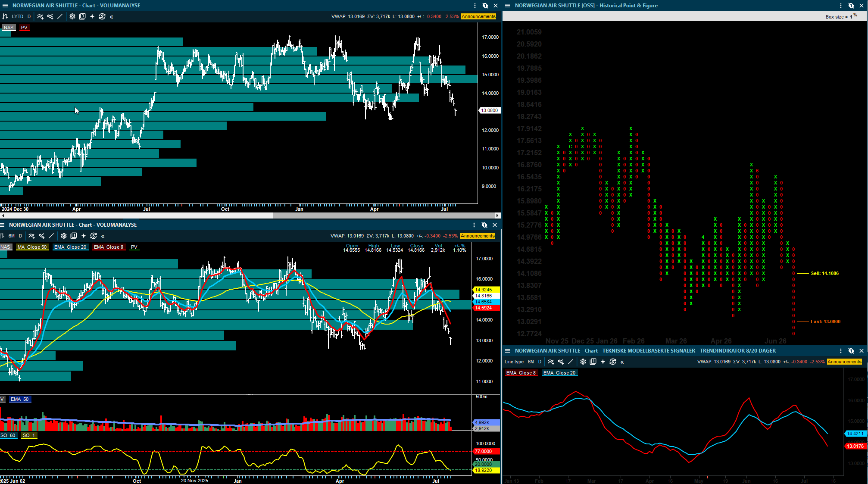This screenshot has height=484, width=868.
Task: Select chart type icon in top chart toolbar
Action: 5,16
